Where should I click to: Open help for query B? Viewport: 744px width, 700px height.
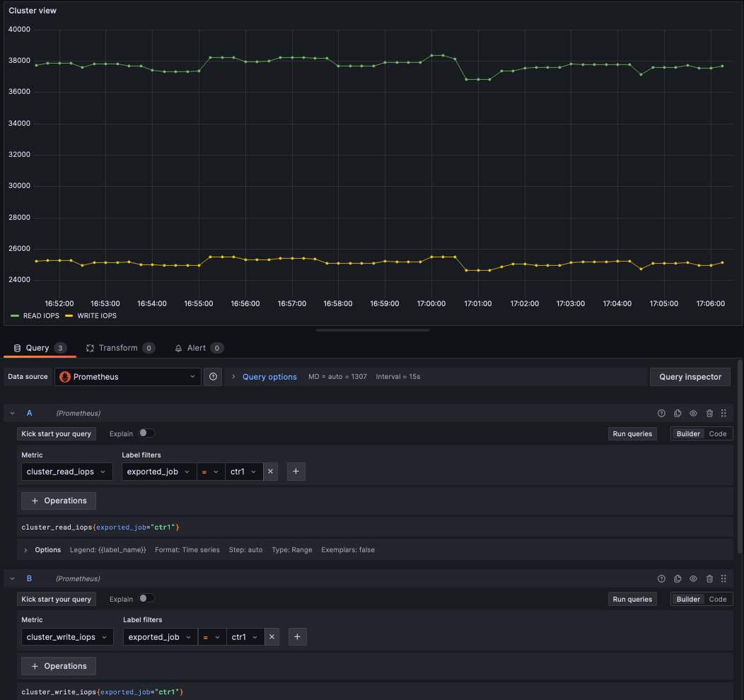click(x=661, y=578)
